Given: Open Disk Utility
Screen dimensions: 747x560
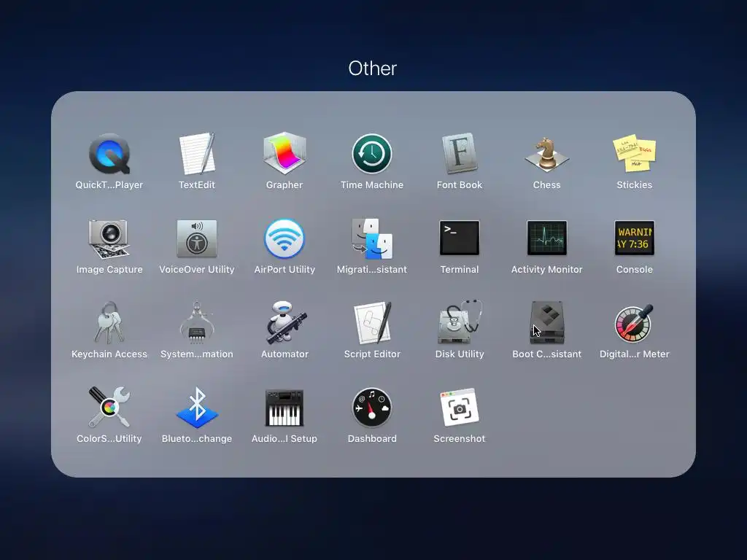Looking at the screenshot, I should coord(460,322).
